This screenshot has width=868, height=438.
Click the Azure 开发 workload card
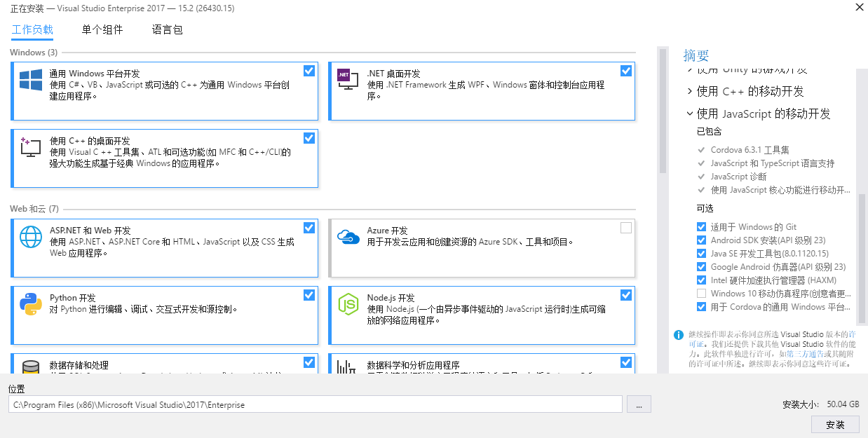point(482,248)
